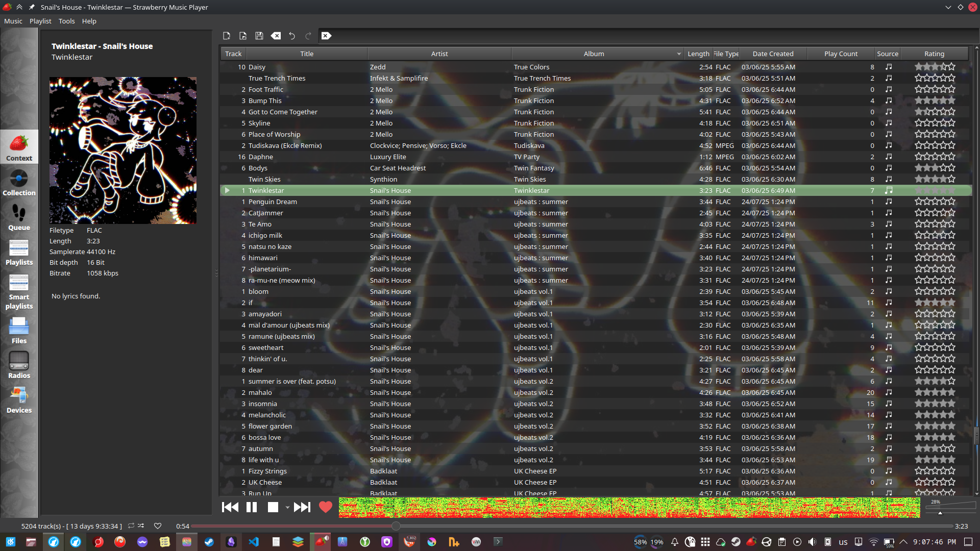Click the currently playing Twinklestar row
This screenshot has height=551, width=980.
click(x=596, y=190)
